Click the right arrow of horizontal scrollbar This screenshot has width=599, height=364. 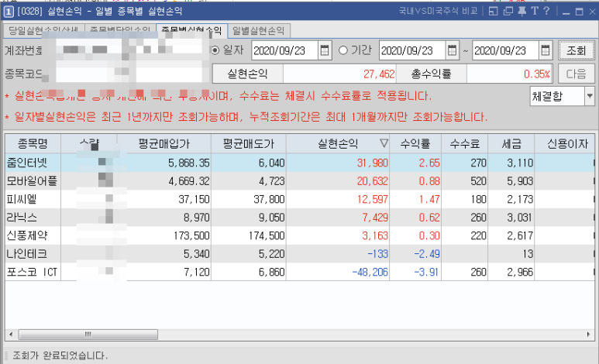(588, 335)
